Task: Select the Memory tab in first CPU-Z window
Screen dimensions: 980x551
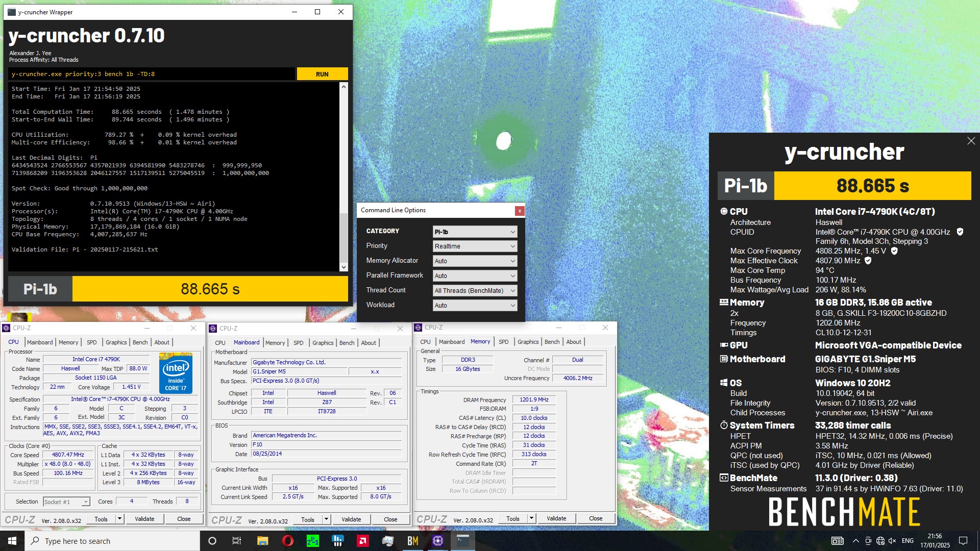Action: pyautogui.click(x=68, y=342)
